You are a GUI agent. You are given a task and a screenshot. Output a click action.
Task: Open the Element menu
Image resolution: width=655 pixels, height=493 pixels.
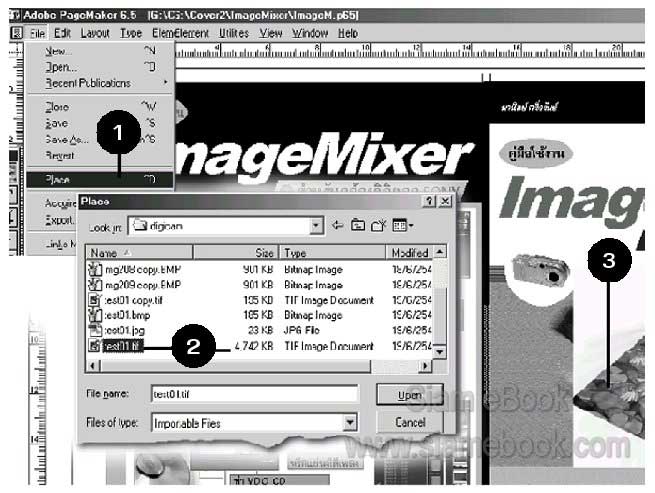[180, 33]
